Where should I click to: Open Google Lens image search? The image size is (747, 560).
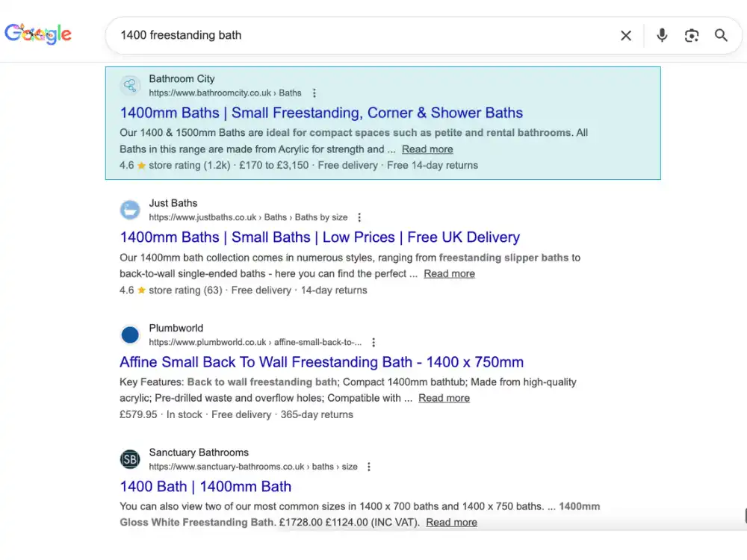(x=692, y=35)
